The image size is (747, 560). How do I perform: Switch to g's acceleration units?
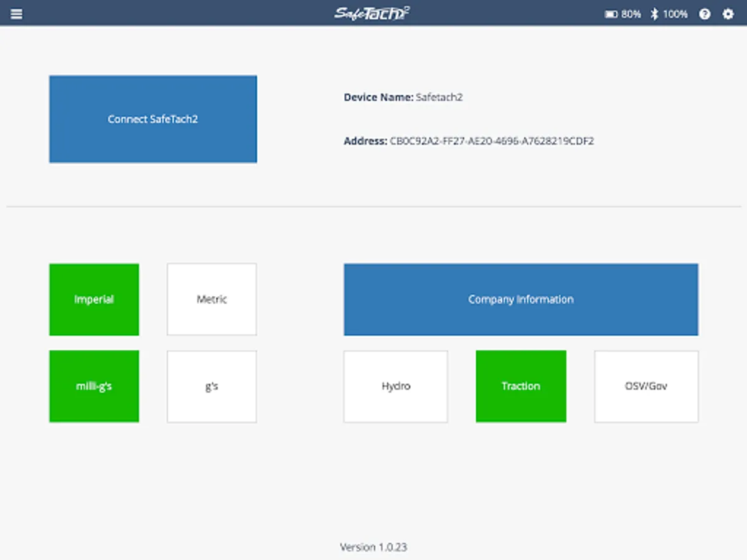click(212, 386)
